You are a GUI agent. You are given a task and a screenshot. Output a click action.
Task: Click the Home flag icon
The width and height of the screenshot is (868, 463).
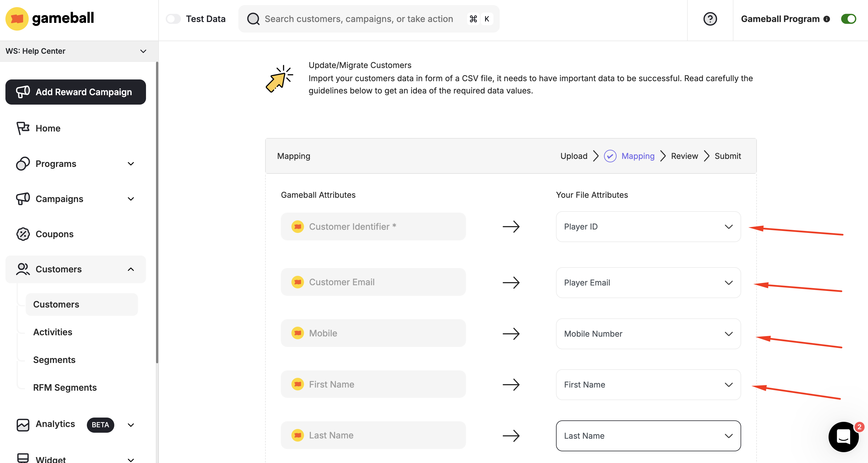point(23,128)
